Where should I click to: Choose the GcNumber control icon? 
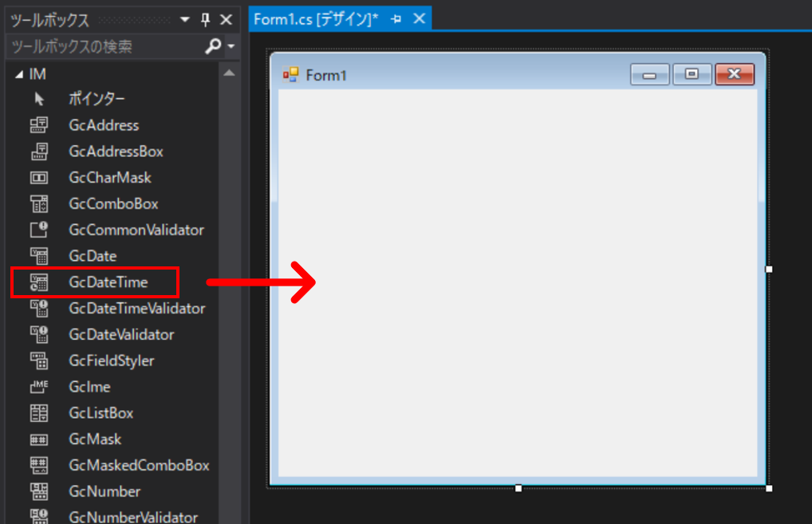39,491
